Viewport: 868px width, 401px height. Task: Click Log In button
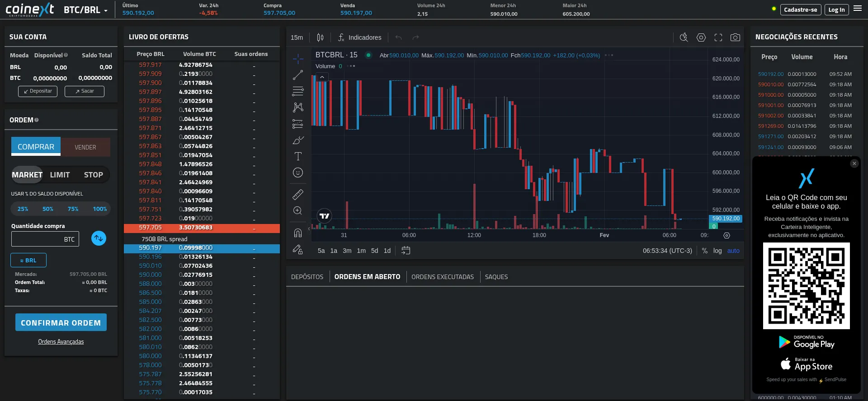coord(836,9)
